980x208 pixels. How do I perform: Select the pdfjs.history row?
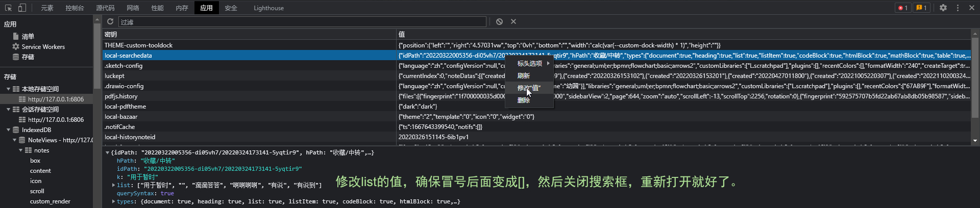click(x=536, y=96)
